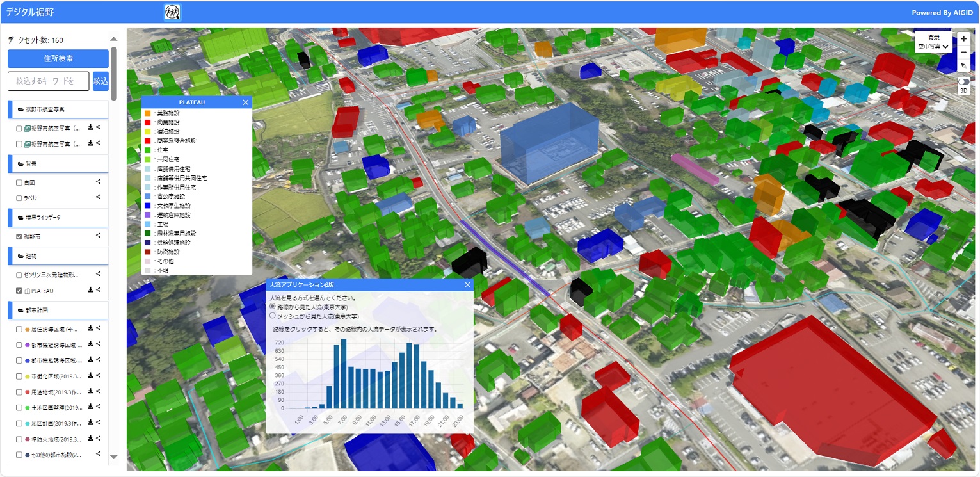
Task: Enable the 用途地域 layer checkbox
Action: pos(19,392)
